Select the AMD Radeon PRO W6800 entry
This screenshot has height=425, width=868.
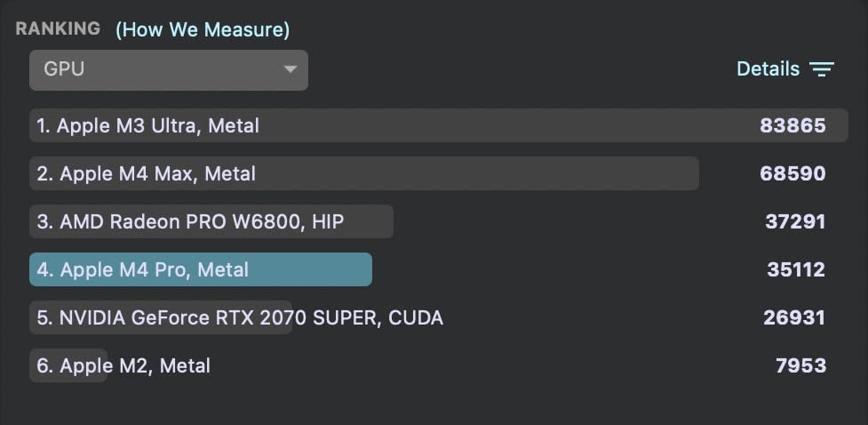(190, 221)
